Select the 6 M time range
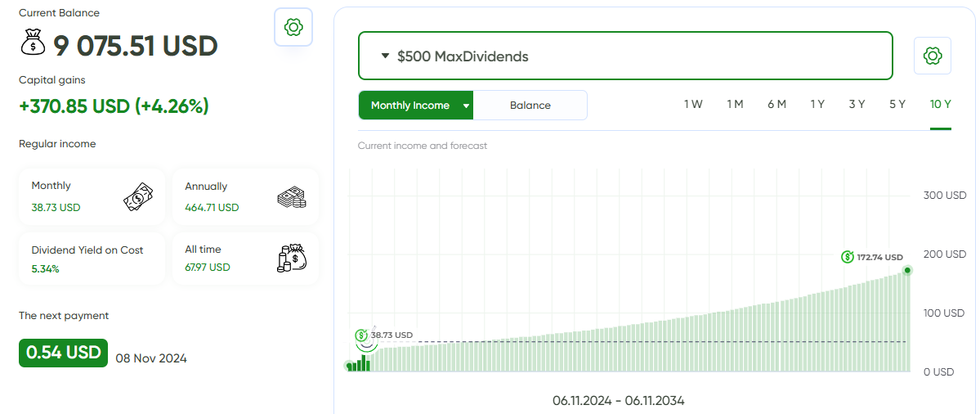 [776, 105]
